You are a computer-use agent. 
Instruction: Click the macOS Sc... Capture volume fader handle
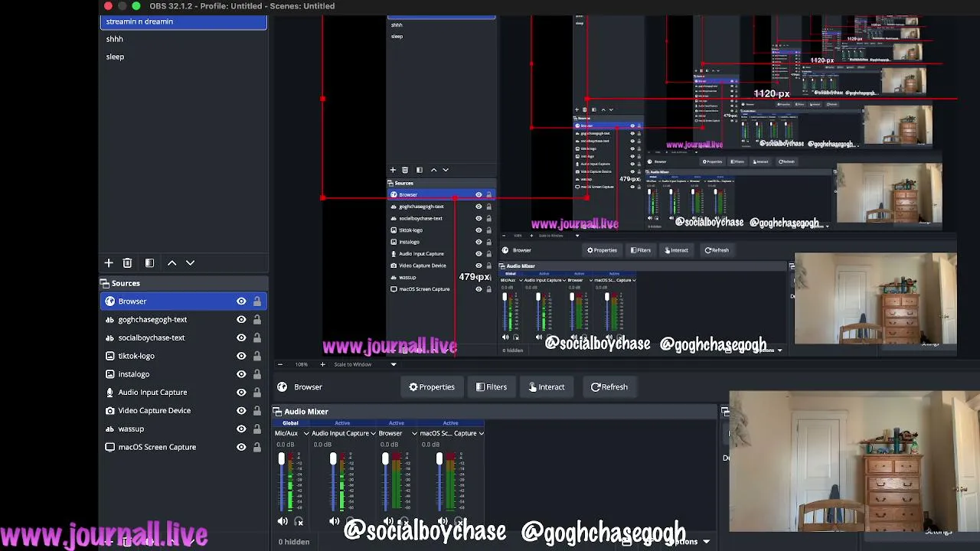(439, 459)
